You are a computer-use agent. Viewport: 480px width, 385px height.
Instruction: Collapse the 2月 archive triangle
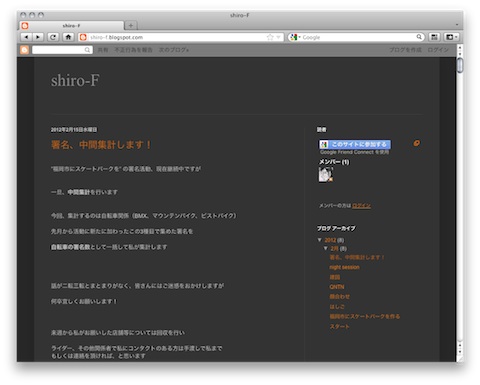point(326,248)
